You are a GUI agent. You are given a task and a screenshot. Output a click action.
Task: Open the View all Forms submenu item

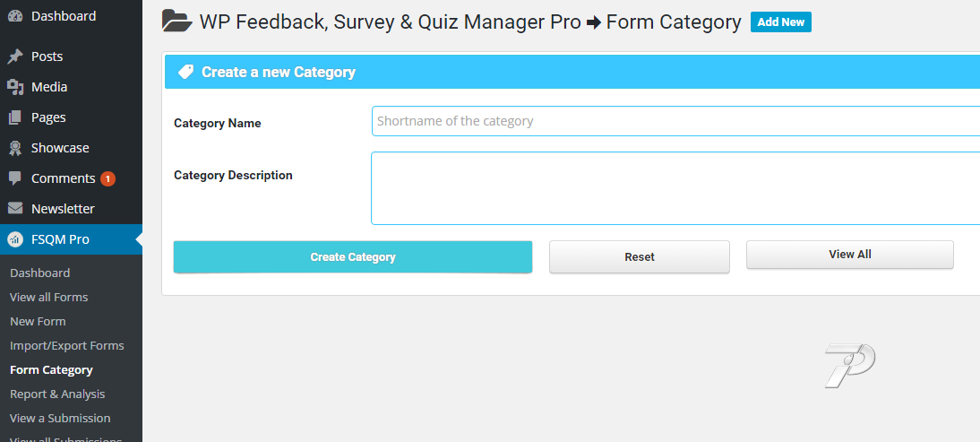click(x=48, y=297)
